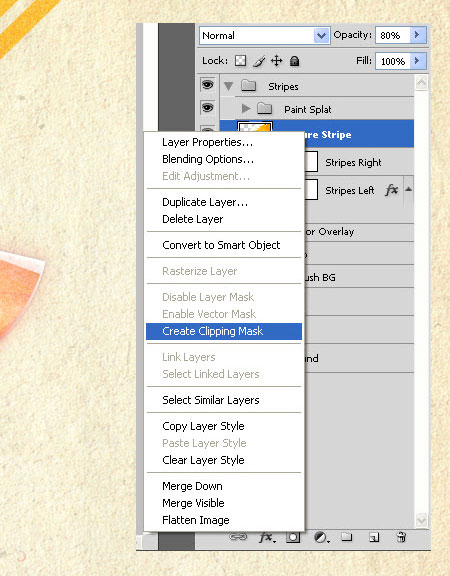The image size is (450, 576).
Task: Click selected layer thumbnail in blue row
Action: pyautogui.click(x=255, y=127)
